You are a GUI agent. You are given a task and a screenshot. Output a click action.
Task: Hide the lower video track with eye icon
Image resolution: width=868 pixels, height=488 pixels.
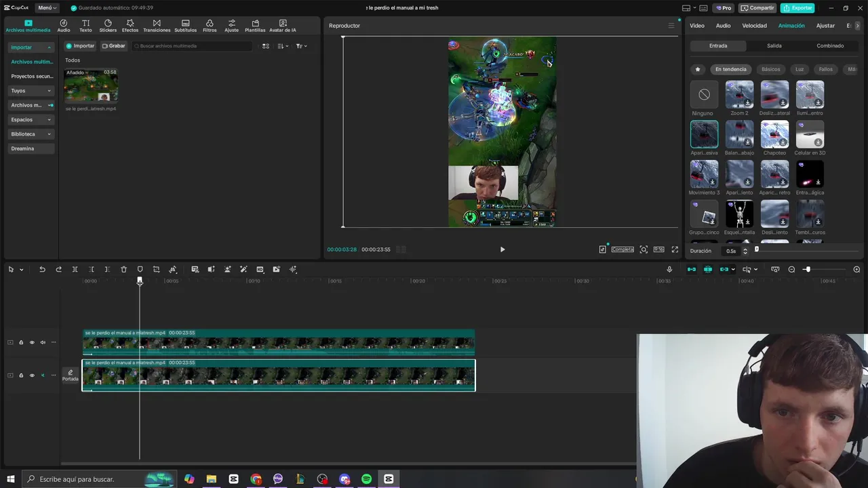[x=32, y=375]
